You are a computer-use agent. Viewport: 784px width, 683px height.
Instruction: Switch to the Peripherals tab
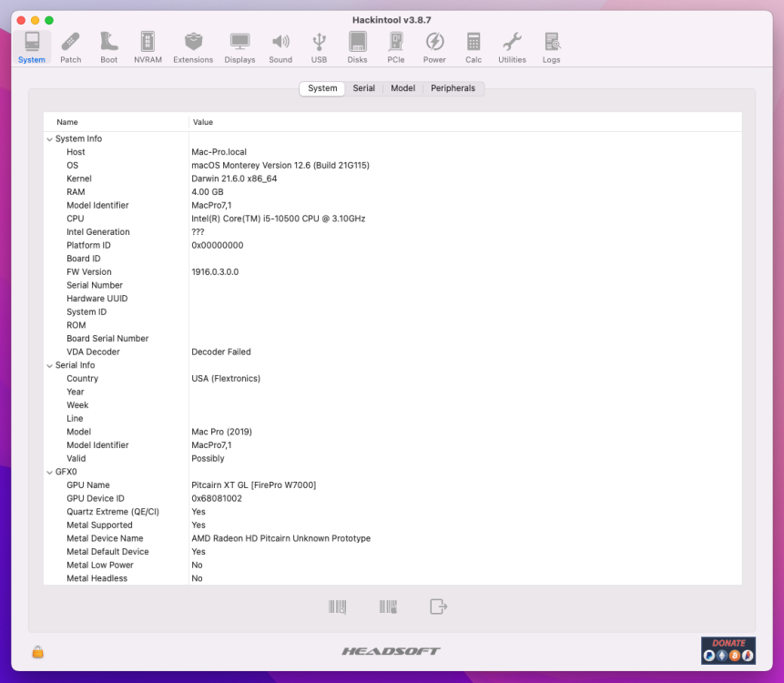(453, 88)
